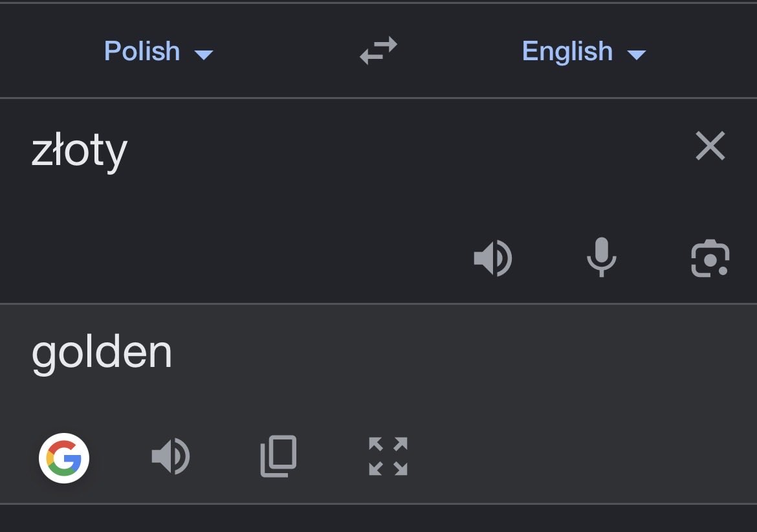Swap Polish and English languages
The width and height of the screenshot is (757, 532).
point(378,50)
